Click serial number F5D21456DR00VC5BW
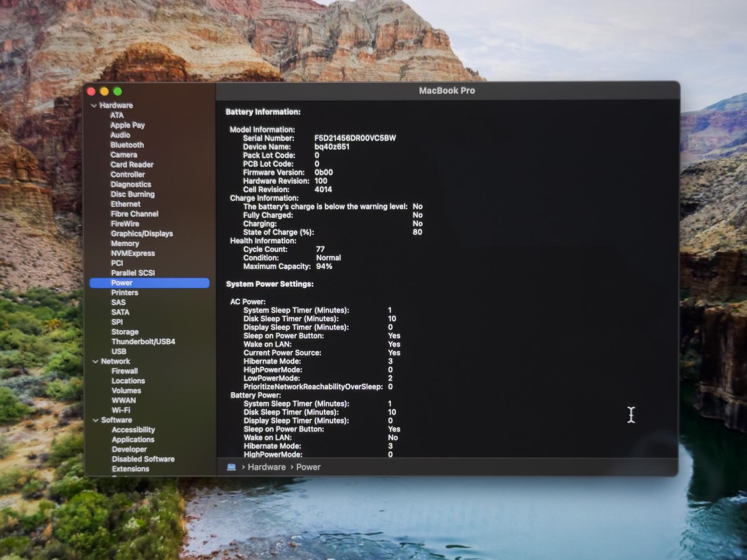Image resolution: width=747 pixels, height=560 pixels. pyautogui.click(x=355, y=138)
